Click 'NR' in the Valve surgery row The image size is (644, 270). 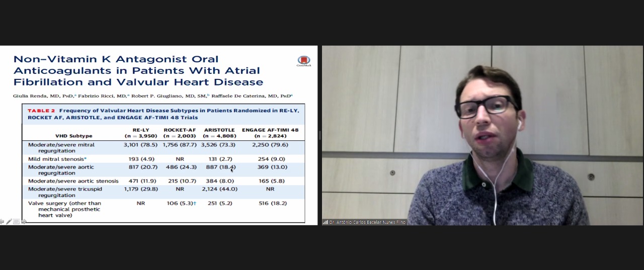point(141,203)
